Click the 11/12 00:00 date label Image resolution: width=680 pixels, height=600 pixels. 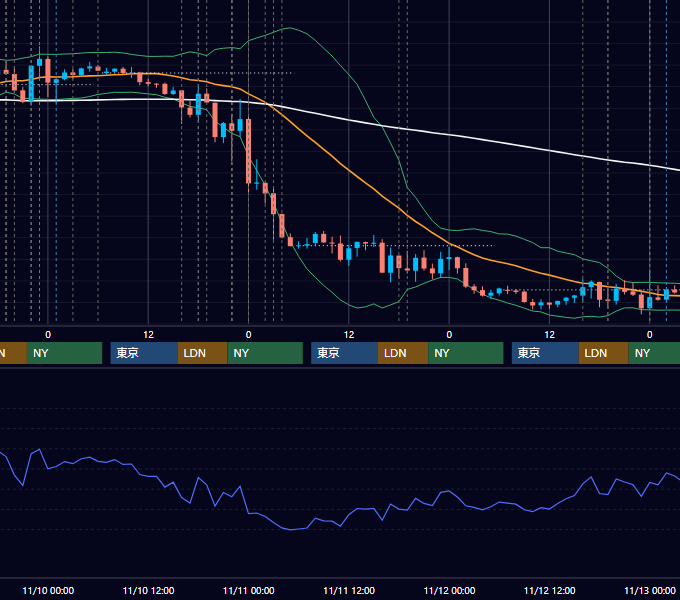pyautogui.click(x=449, y=590)
